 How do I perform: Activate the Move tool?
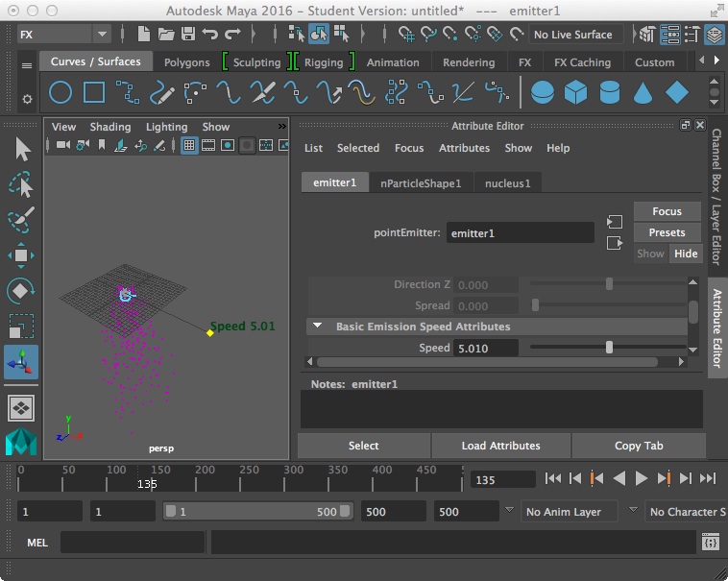coord(21,255)
